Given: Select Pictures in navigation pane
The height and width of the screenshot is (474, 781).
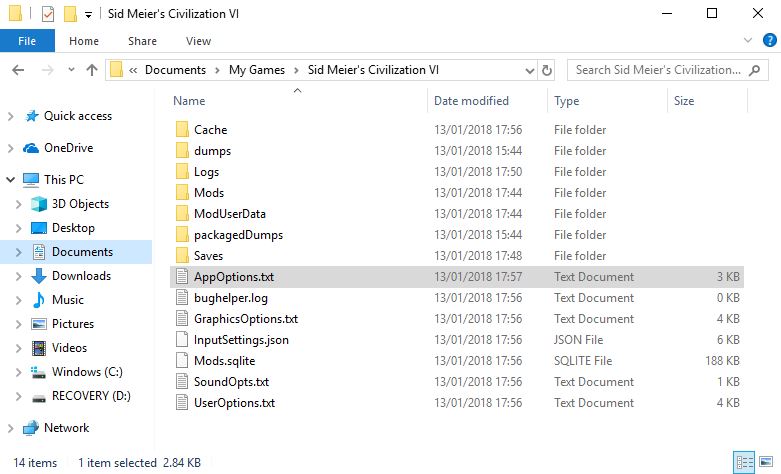Looking at the screenshot, I should click(x=73, y=324).
